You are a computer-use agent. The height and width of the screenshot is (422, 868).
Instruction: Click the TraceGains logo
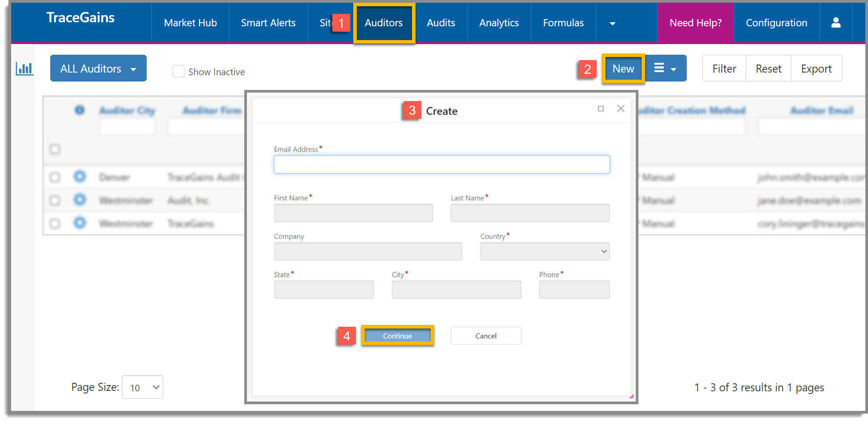click(81, 17)
